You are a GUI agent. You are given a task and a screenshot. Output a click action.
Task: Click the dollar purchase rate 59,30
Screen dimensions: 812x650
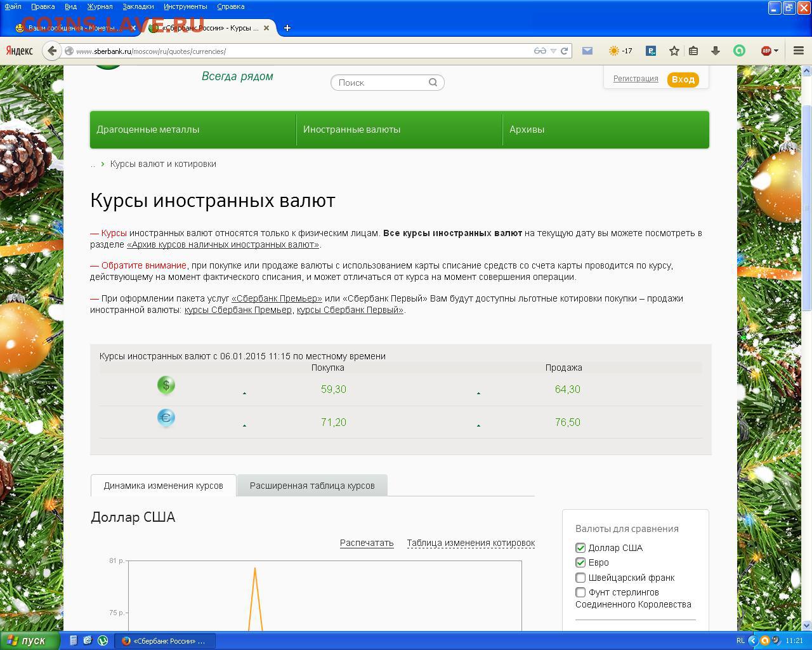(334, 389)
